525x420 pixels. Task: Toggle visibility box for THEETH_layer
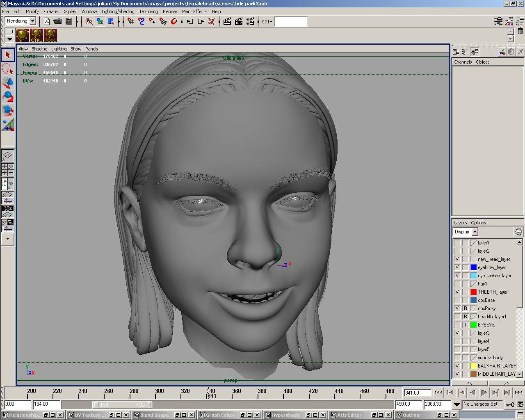coord(457,292)
